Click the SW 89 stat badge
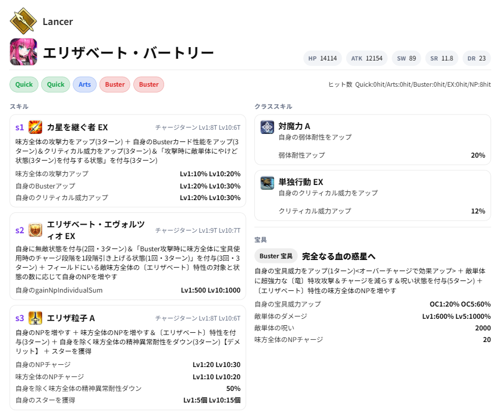This screenshot has height=420, width=504. click(x=406, y=59)
